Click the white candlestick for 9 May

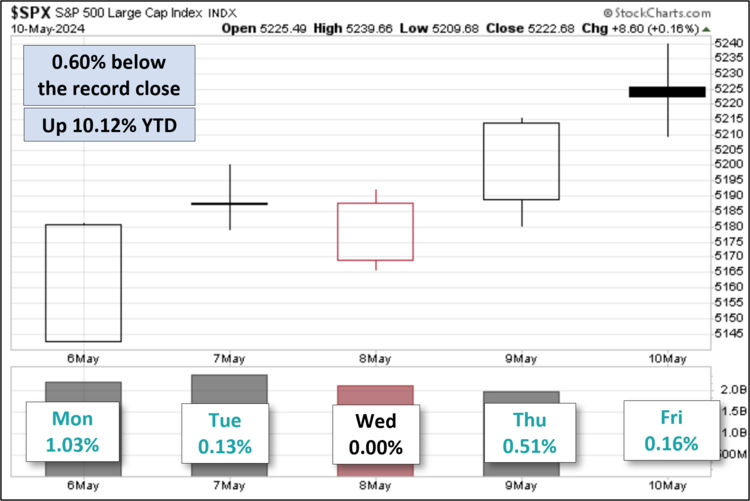(522, 161)
